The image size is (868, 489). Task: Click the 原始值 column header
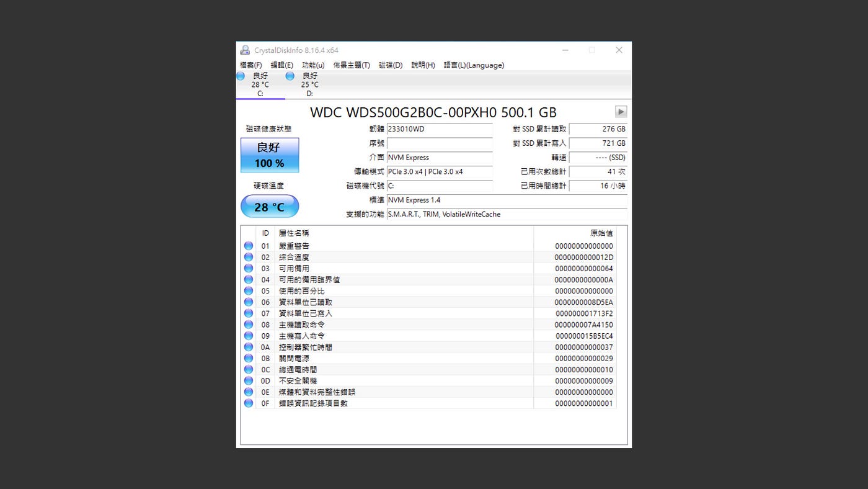point(575,233)
